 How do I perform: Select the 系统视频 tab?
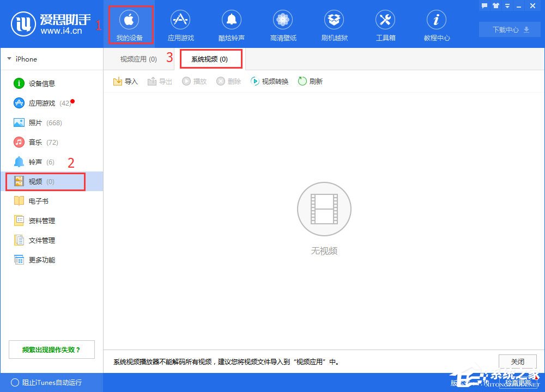pos(210,59)
